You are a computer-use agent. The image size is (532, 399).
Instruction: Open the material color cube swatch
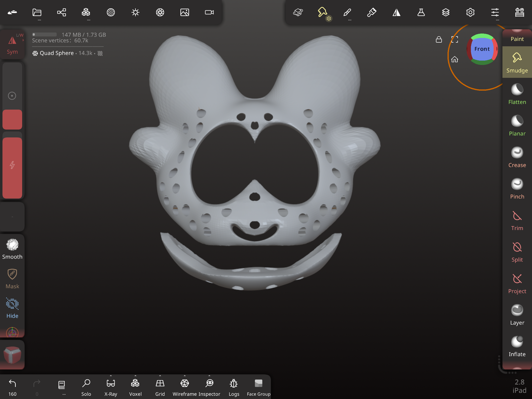point(12,355)
